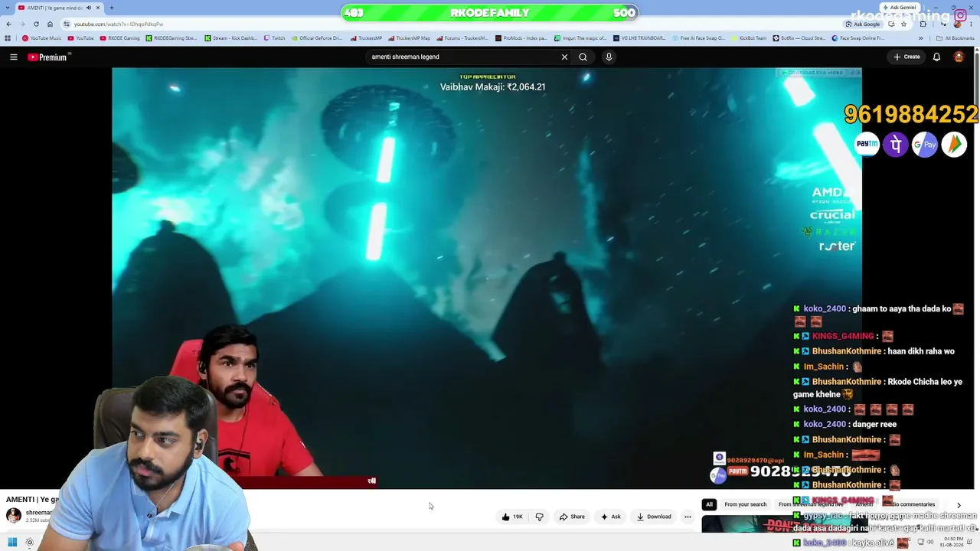Open the YouTube guide hamburger menu
This screenshot has width=980, height=551.
(13, 57)
